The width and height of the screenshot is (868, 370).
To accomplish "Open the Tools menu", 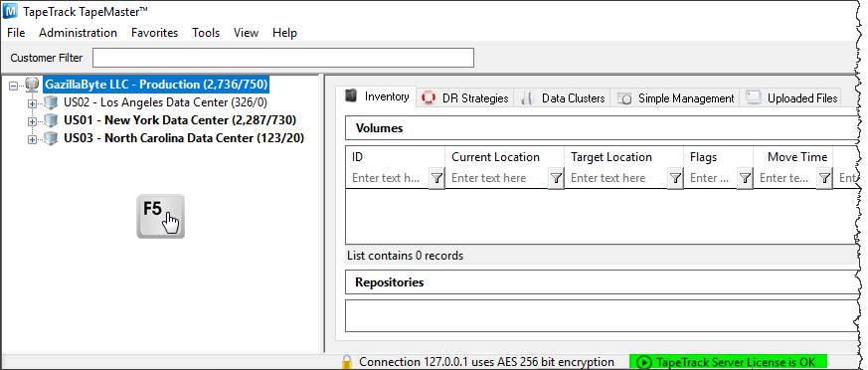I will pos(206,33).
